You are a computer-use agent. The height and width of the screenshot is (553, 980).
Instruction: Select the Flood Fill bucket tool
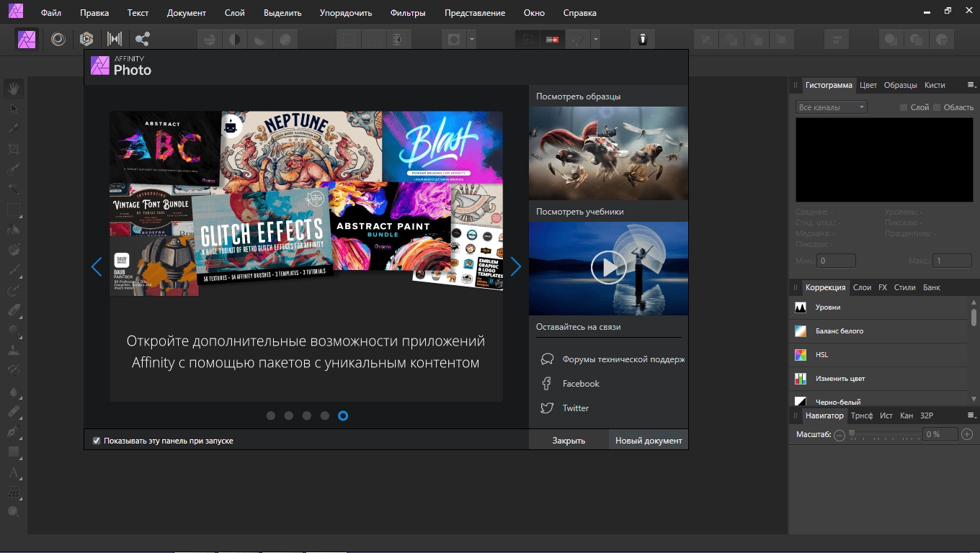[x=14, y=230]
